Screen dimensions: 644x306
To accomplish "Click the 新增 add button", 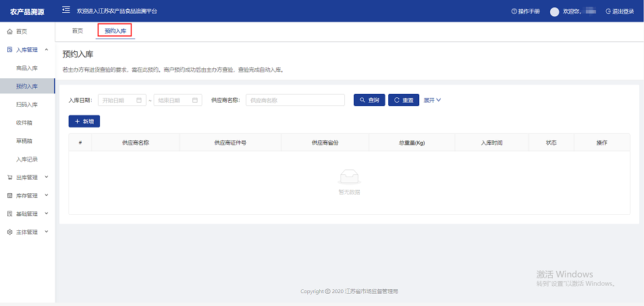I will click(x=84, y=121).
